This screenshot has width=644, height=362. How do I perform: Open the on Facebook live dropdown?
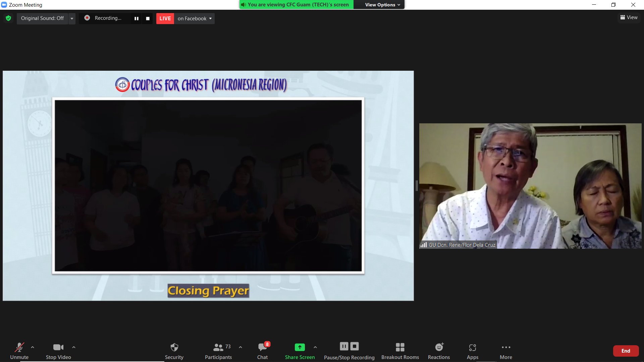tap(195, 18)
